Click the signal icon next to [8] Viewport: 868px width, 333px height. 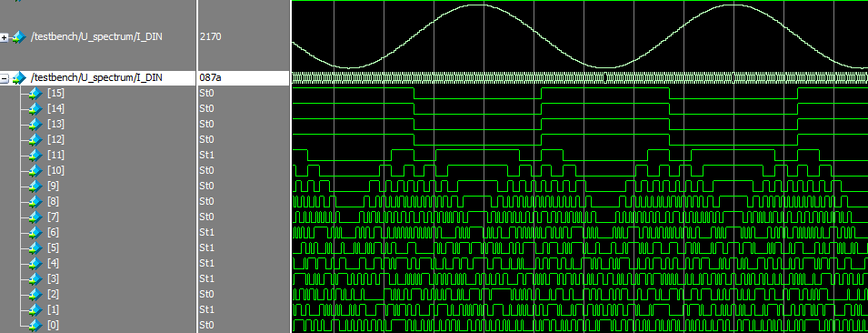[36, 202]
